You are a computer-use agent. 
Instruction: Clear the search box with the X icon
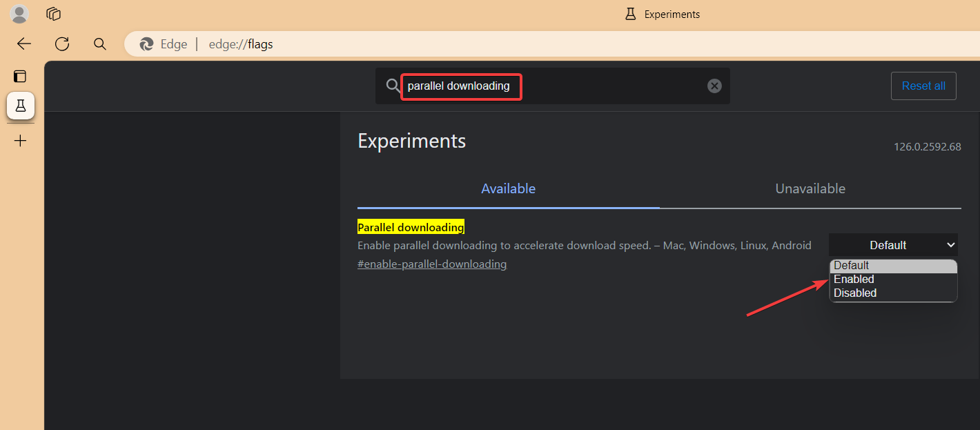714,86
